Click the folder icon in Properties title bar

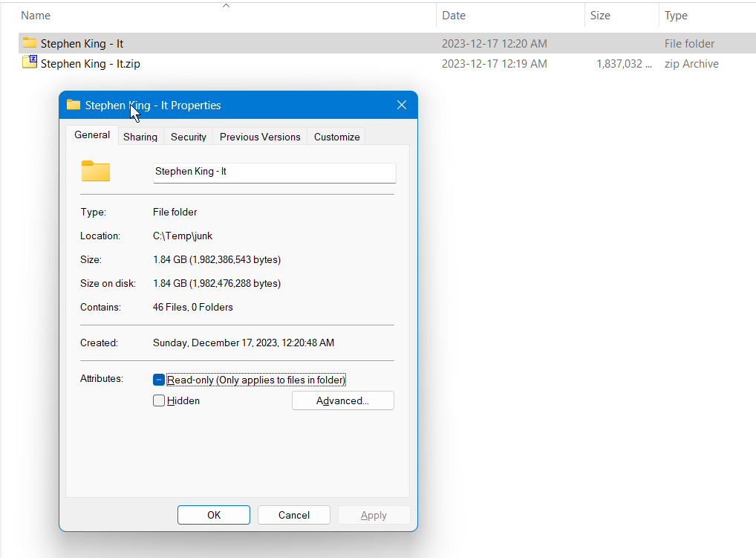[73, 105]
